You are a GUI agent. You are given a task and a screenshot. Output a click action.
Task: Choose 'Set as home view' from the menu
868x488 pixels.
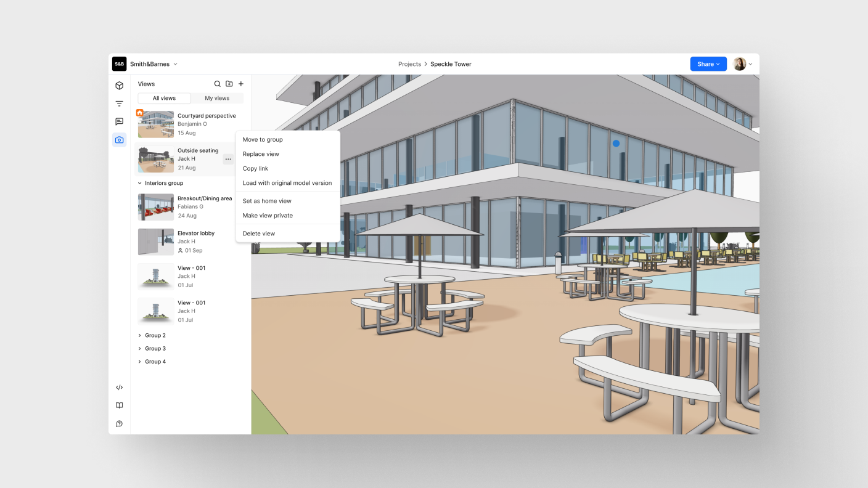(x=267, y=201)
